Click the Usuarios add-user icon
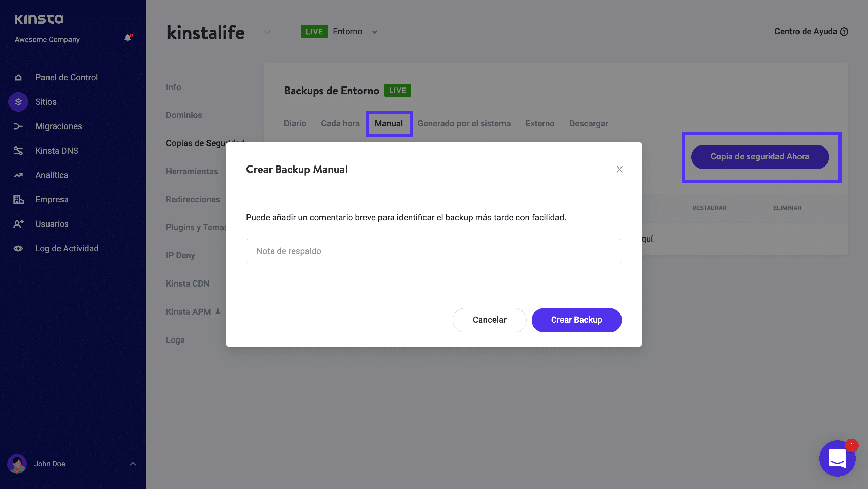868x489 pixels. click(18, 224)
